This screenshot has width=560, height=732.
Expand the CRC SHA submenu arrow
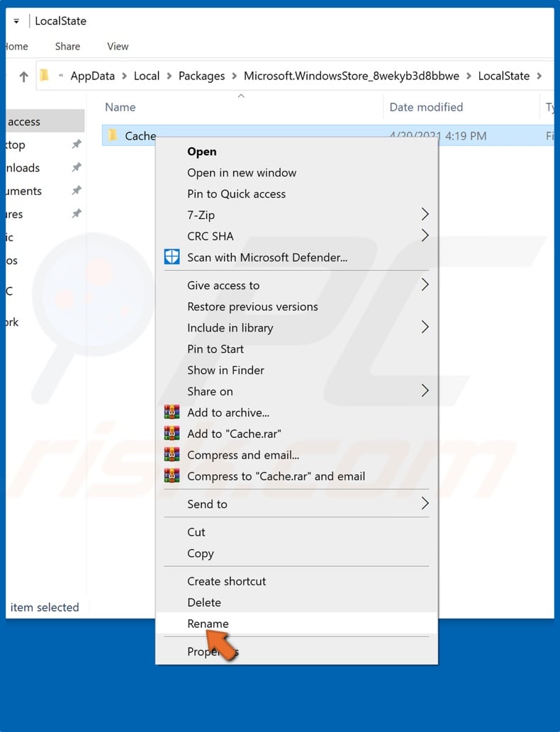coord(425,235)
